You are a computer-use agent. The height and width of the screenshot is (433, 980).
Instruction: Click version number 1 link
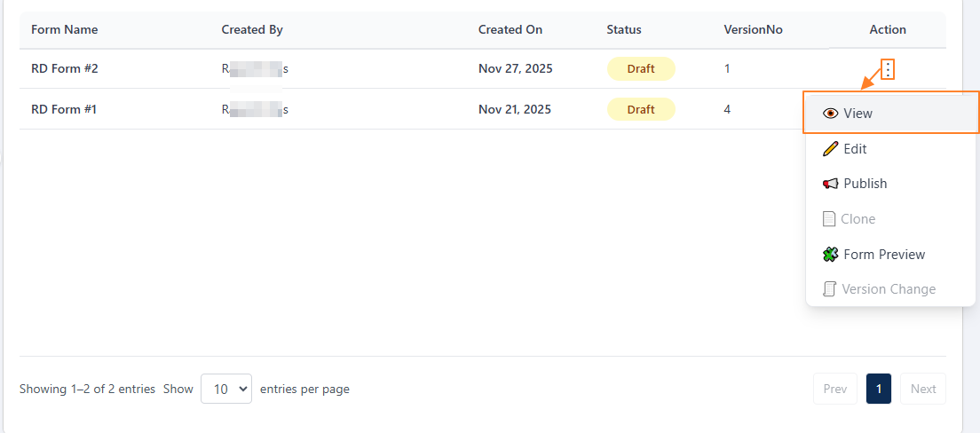point(727,68)
